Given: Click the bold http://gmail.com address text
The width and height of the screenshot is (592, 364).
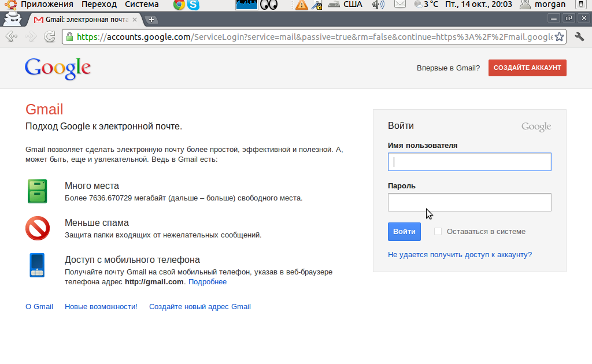Looking at the screenshot, I should 154,282.
